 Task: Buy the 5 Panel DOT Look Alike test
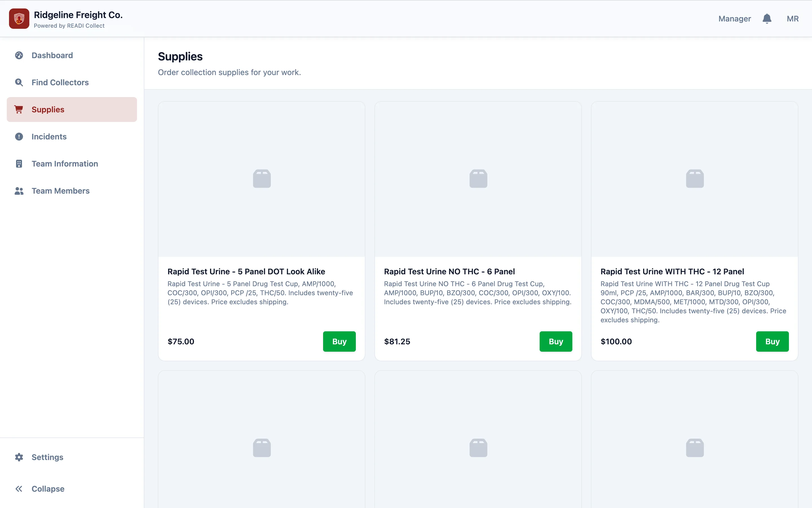(x=339, y=341)
